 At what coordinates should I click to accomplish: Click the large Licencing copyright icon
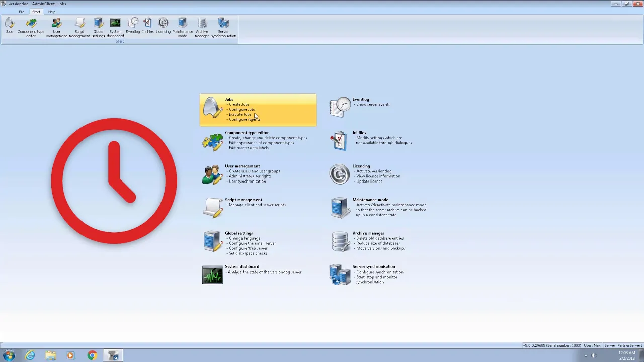pyautogui.click(x=340, y=174)
